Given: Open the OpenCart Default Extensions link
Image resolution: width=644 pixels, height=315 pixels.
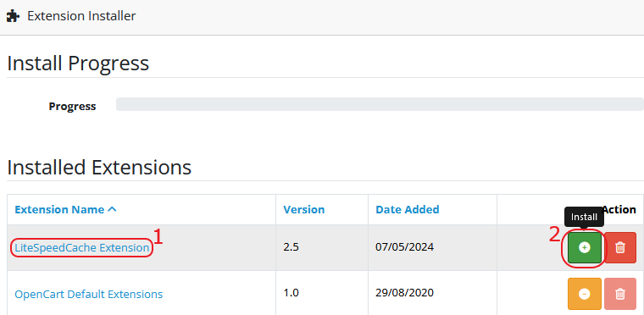Looking at the screenshot, I should [x=89, y=294].
